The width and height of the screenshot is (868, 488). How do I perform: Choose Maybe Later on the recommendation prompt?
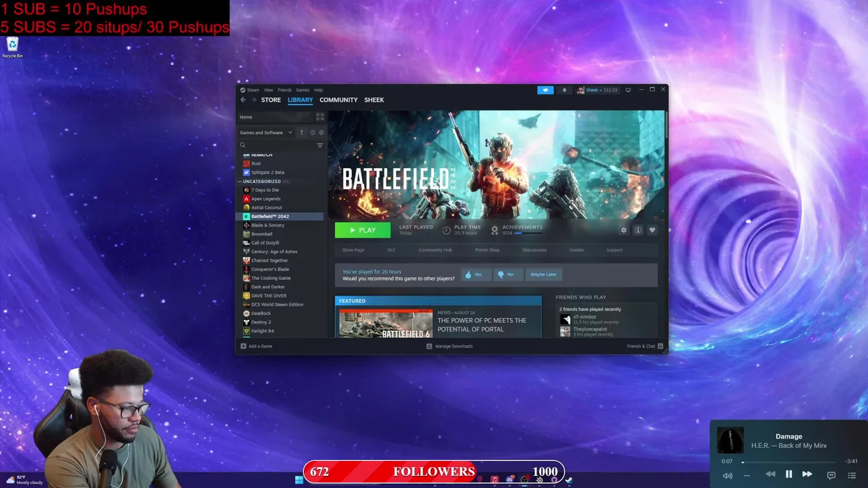point(543,274)
